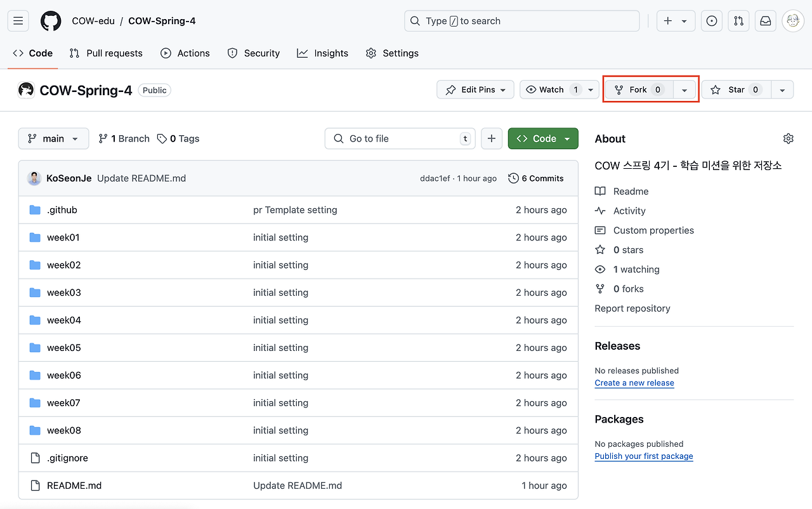Click the week01 folder icon
The width and height of the screenshot is (812, 509).
[x=35, y=237]
